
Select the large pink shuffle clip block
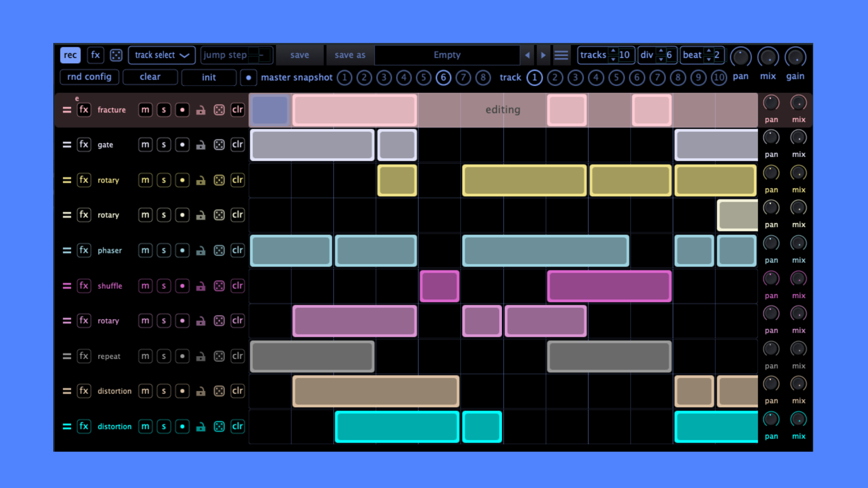click(609, 286)
